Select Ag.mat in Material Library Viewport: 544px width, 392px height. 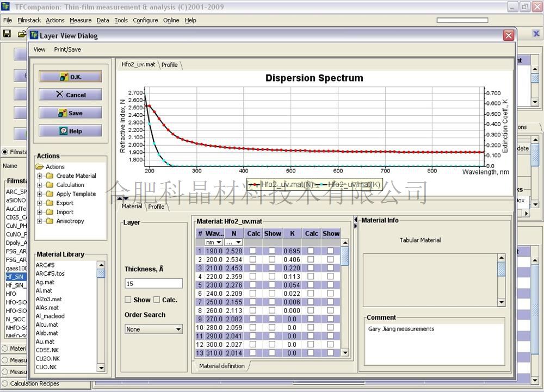pyautogui.click(x=45, y=282)
